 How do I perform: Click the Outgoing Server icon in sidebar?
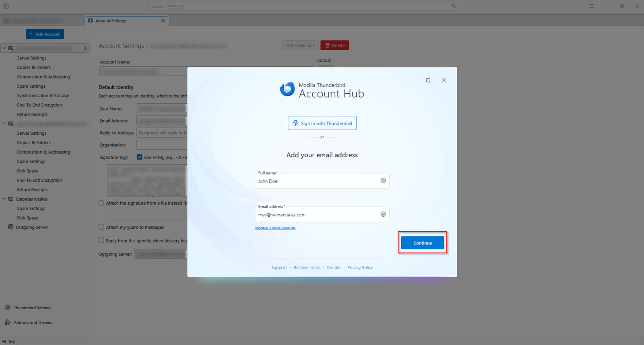click(11, 227)
